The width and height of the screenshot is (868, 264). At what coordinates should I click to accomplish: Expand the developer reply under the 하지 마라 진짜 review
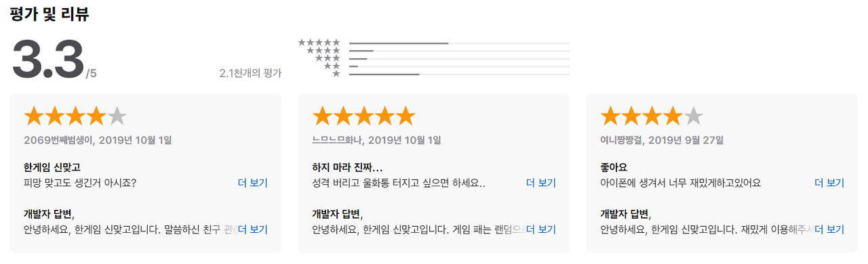541,229
